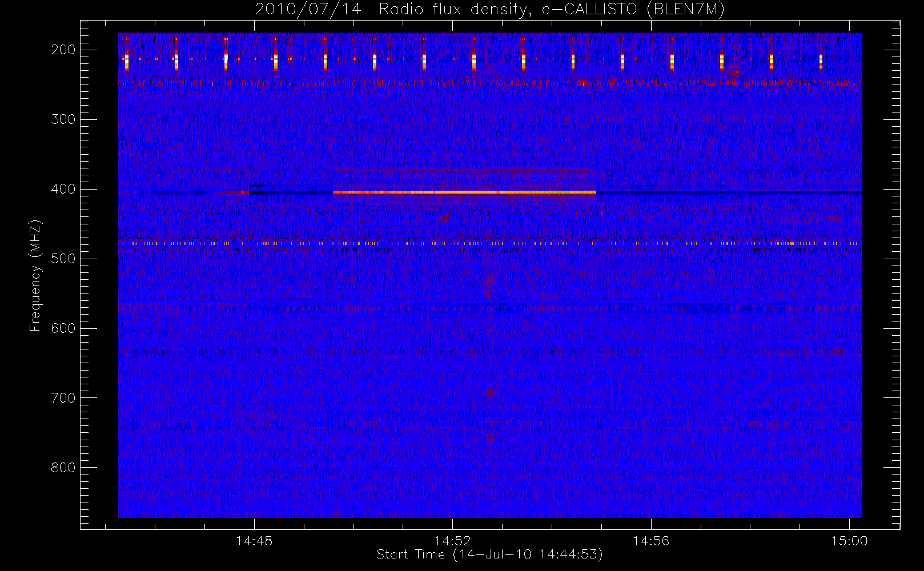924x571 pixels.
Task: Select the 500 frequency axis label
Action: pos(63,259)
